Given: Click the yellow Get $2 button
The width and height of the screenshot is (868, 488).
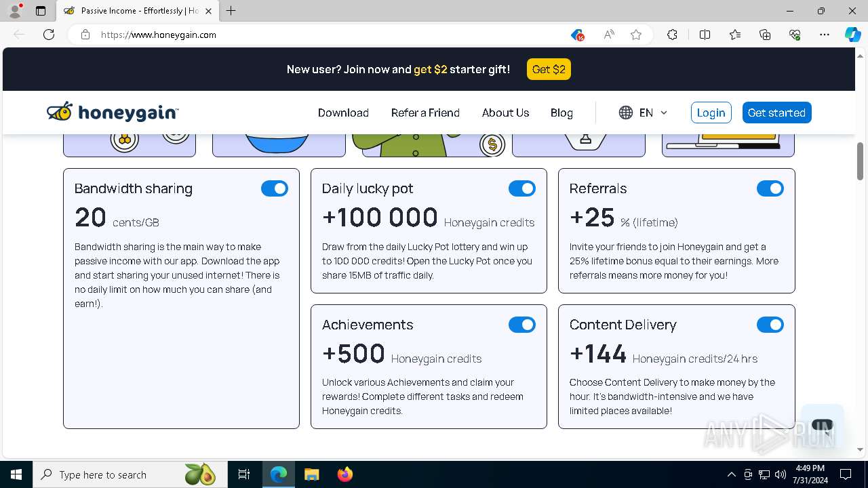Looking at the screenshot, I should click(549, 69).
